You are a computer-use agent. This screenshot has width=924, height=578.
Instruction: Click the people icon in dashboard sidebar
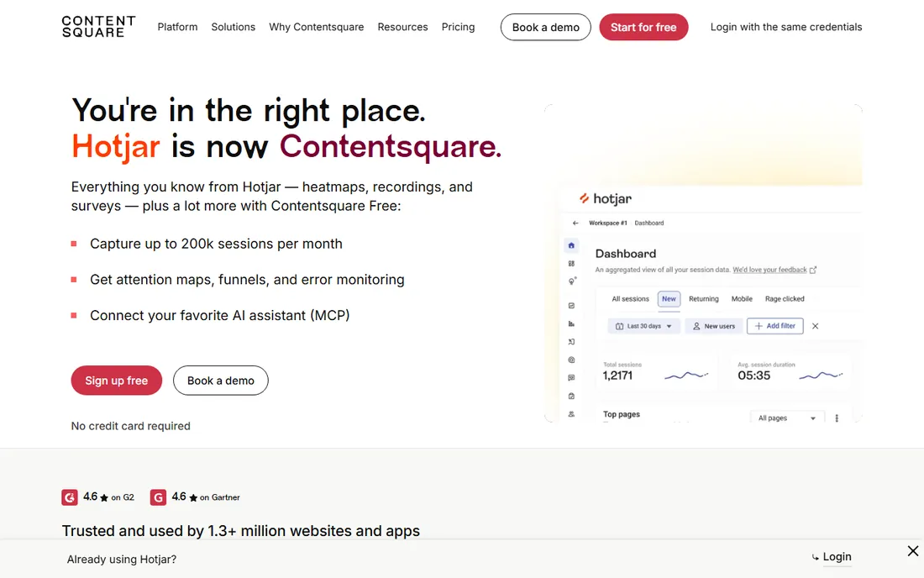pyautogui.click(x=571, y=414)
